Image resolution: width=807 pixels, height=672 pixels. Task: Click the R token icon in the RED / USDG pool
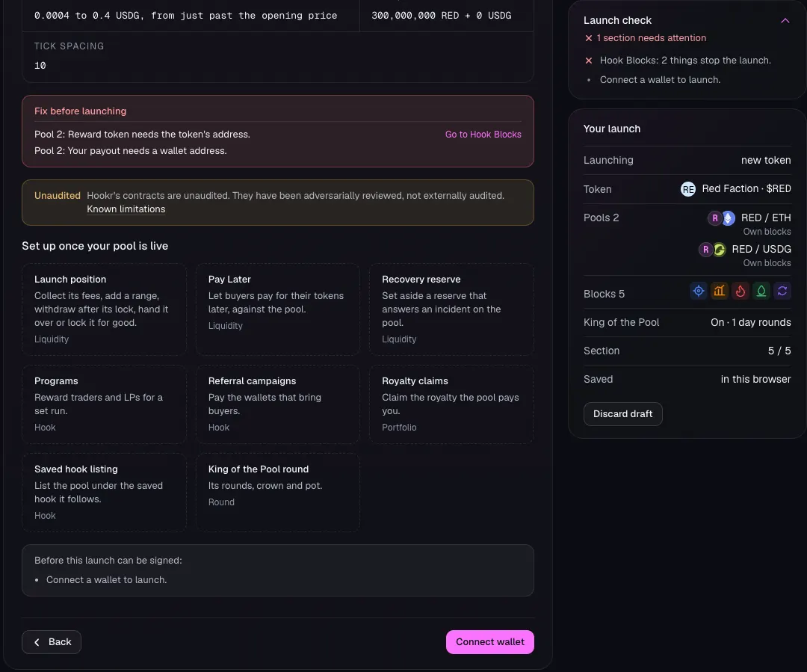coord(705,250)
